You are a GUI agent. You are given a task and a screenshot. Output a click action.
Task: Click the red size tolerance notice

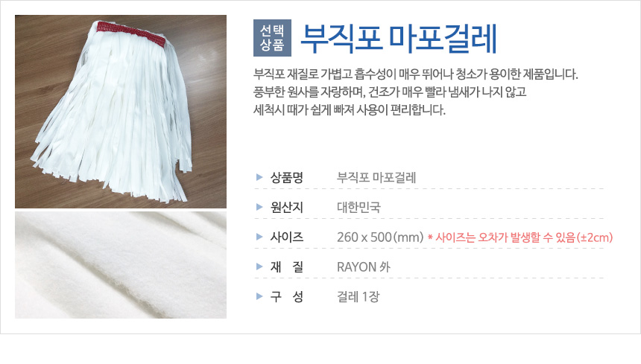[520, 237]
